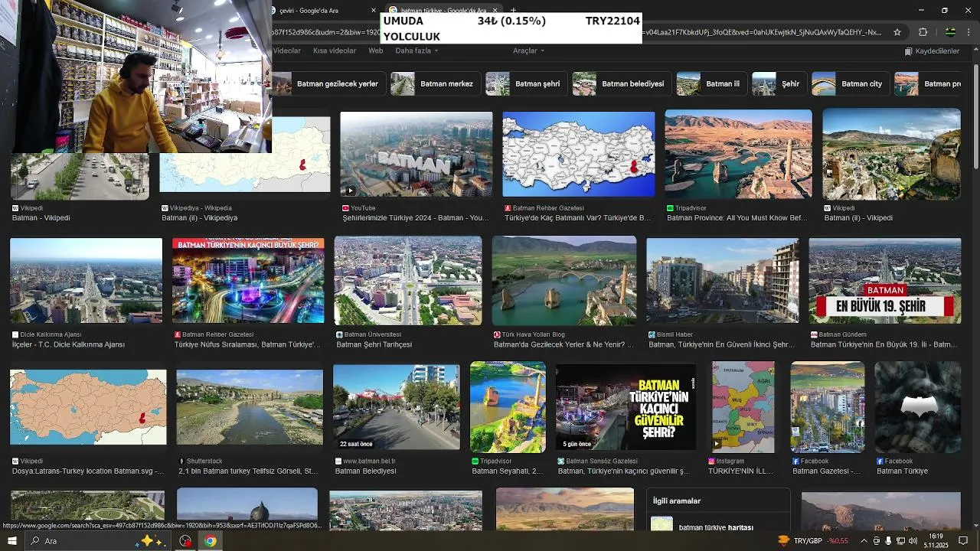Open the red circular app in taskbar
The image size is (980, 551).
185,541
